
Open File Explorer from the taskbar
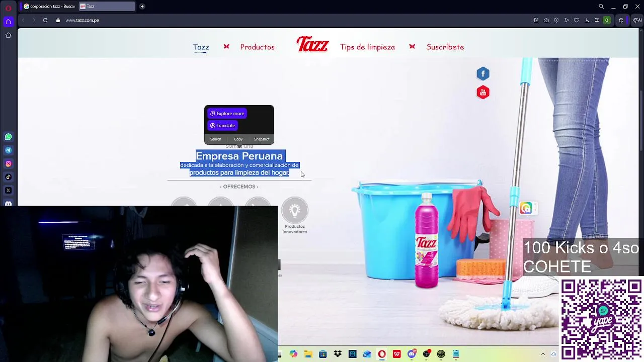click(x=308, y=354)
